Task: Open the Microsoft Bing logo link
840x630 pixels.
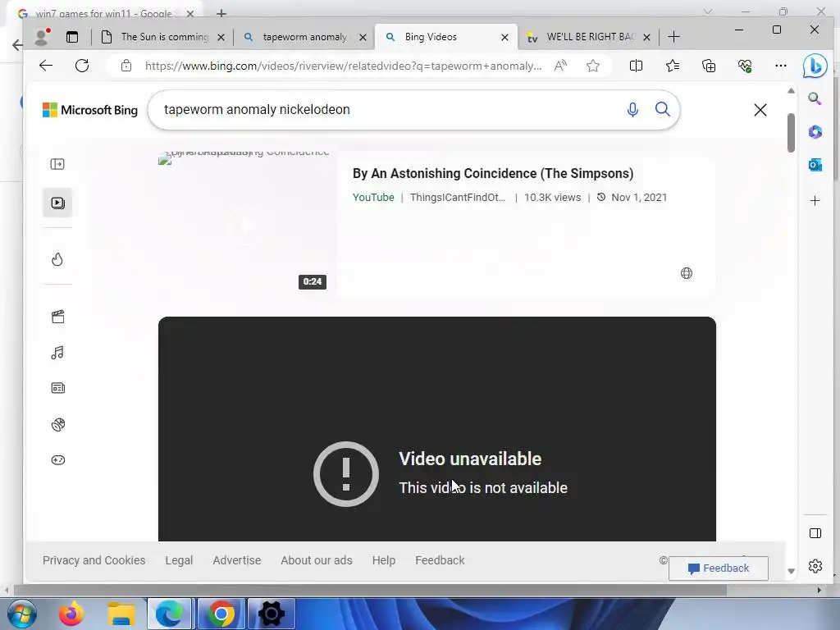Action: point(90,110)
